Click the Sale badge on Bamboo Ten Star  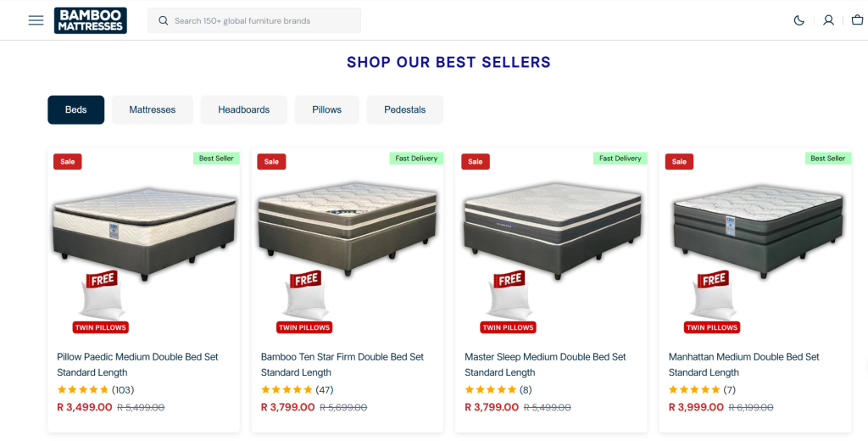[x=271, y=161]
